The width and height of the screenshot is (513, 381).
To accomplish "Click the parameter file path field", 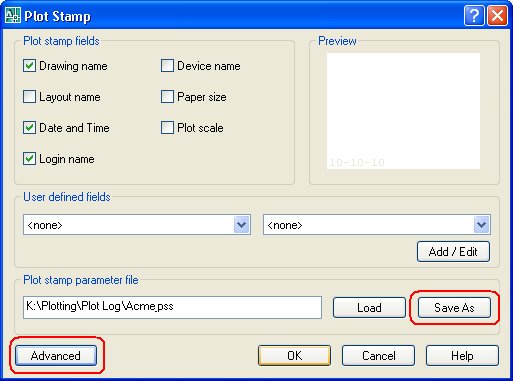I will (x=172, y=307).
